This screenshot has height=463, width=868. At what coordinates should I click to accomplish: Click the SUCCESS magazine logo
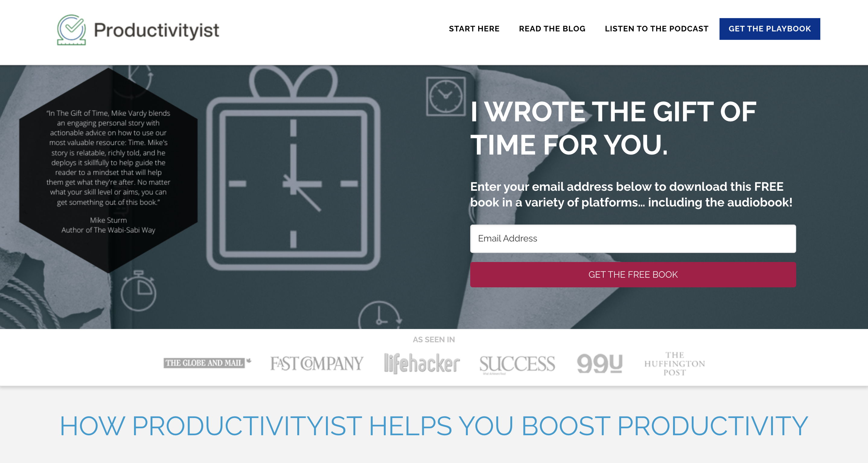click(516, 362)
